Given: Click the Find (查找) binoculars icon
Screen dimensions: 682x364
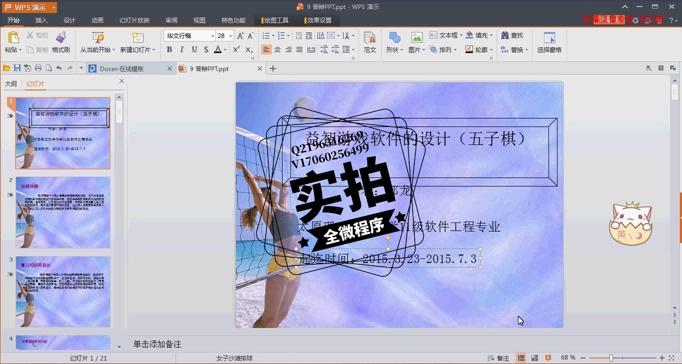Looking at the screenshot, I should tap(505, 35).
